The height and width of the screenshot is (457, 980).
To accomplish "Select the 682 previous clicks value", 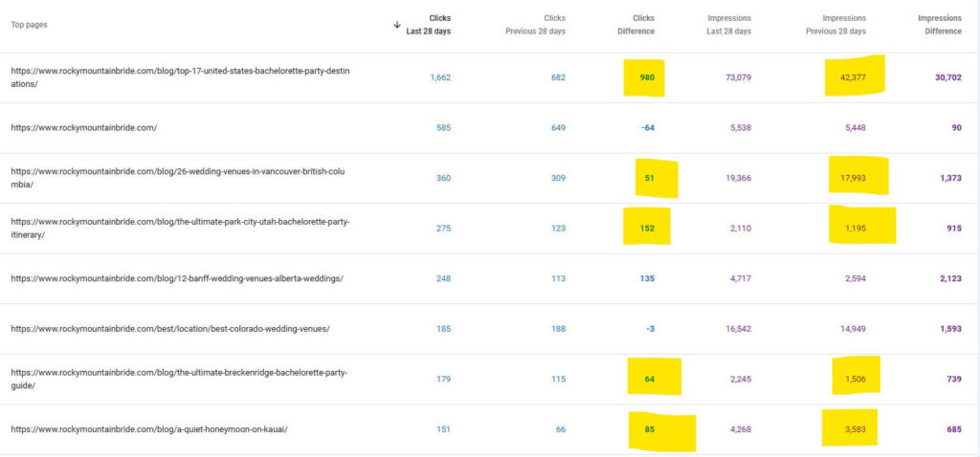I will [x=558, y=78].
